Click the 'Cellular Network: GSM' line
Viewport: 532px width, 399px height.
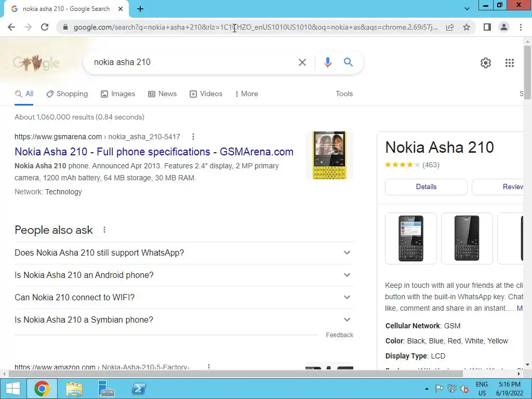pyautogui.click(x=423, y=326)
